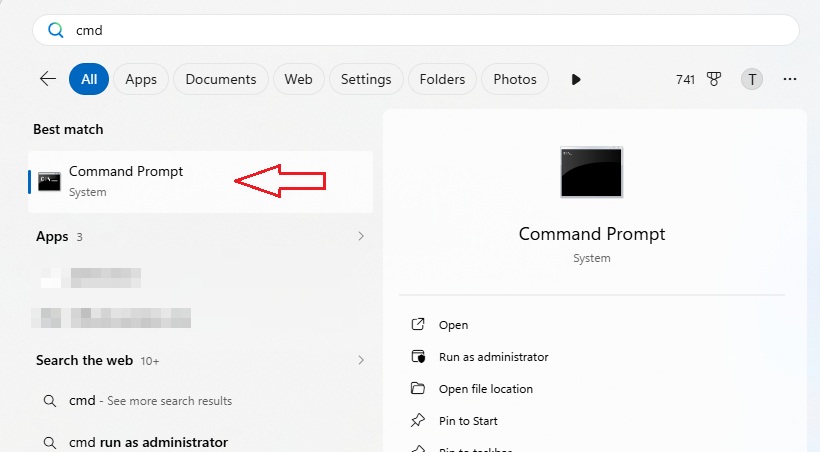Click the Search the web heading
The image size is (820, 452).
pos(84,360)
